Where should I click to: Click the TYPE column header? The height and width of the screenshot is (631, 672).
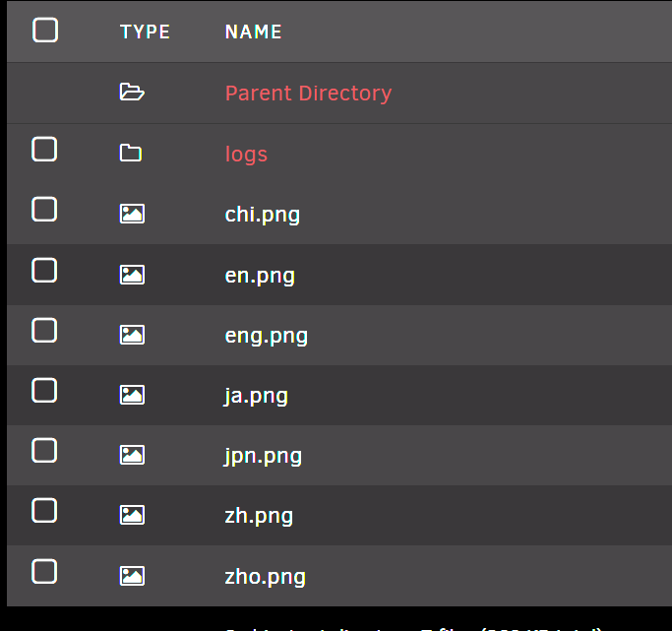pyautogui.click(x=145, y=32)
